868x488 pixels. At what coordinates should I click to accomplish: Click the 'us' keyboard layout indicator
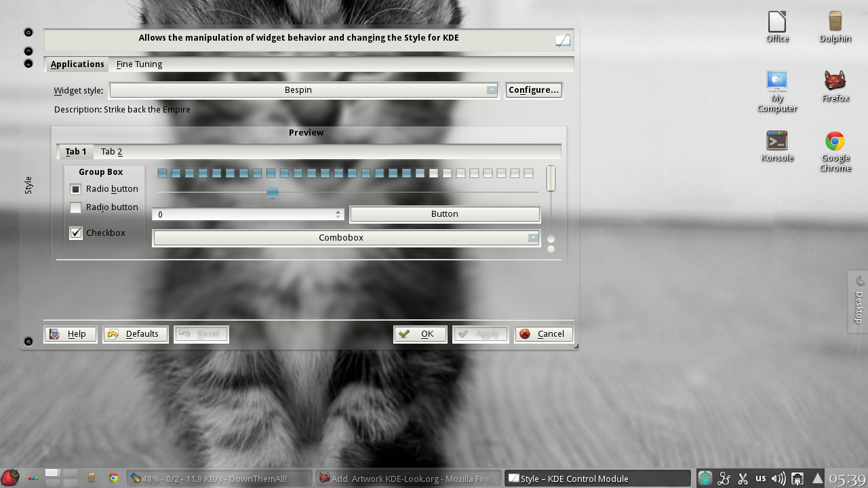[x=761, y=478]
